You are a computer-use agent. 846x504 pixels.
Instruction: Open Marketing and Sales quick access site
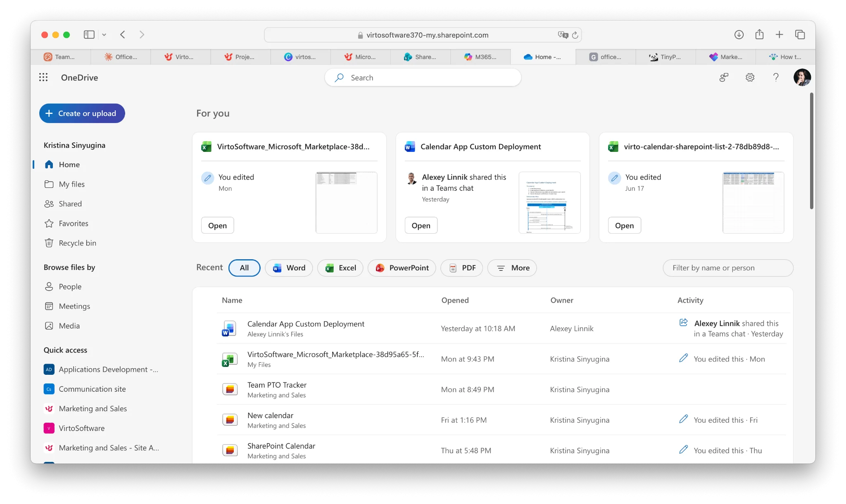tap(85, 409)
